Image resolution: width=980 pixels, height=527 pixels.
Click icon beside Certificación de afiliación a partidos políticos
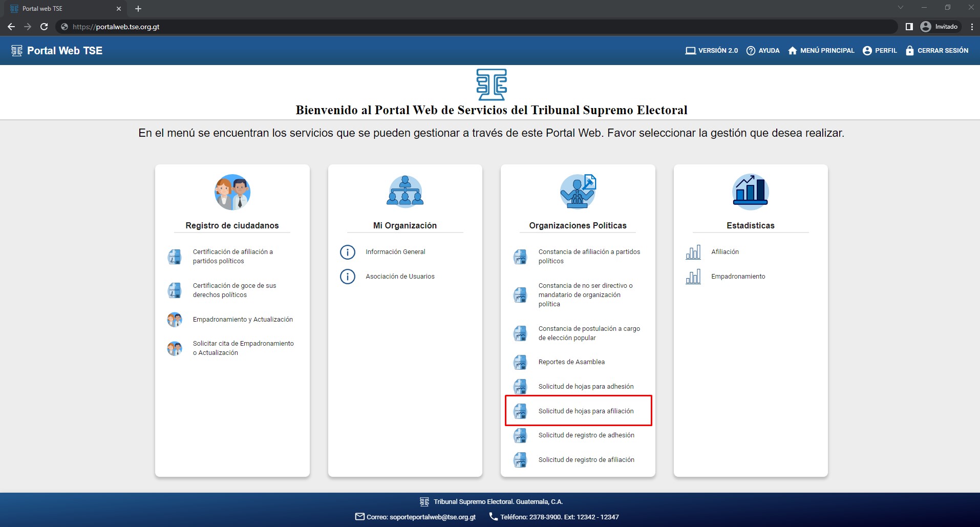pos(175,257)
